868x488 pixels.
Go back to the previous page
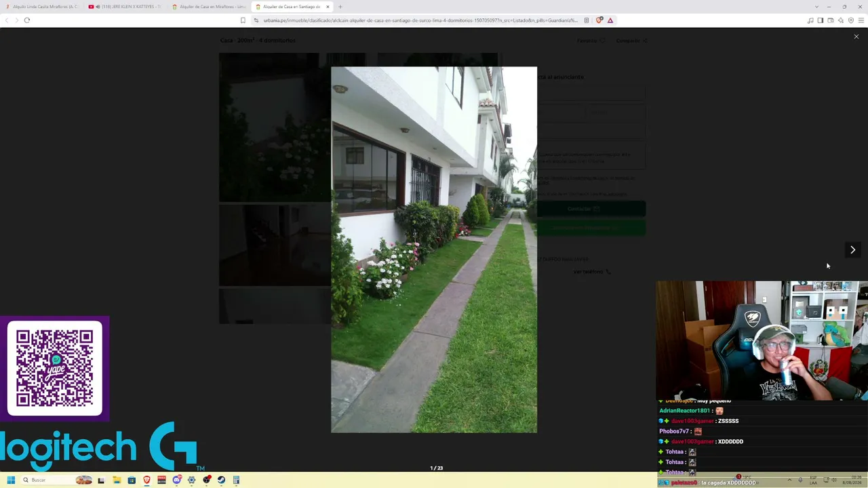click(x=7, y=20)
